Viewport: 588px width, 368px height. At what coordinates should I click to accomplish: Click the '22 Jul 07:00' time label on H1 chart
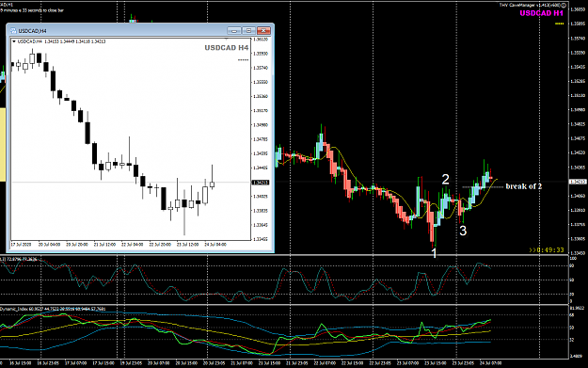pyautogui.click(x=326, y=363)
